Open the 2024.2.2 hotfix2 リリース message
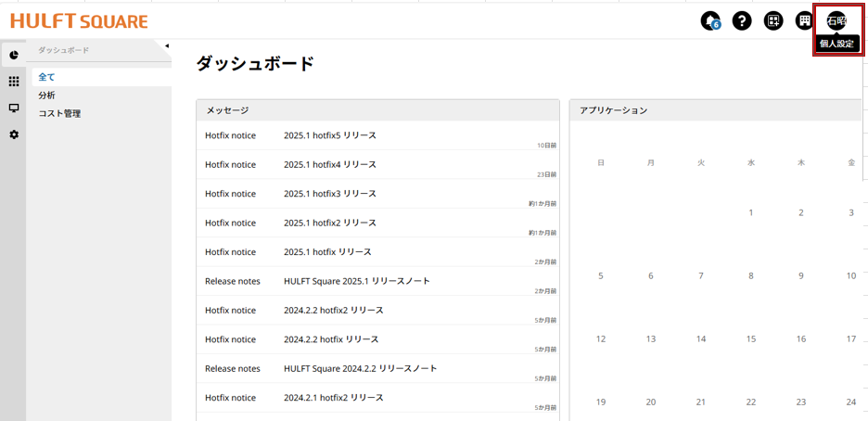Viewport: 868px width, 421px height. [333, 310]
